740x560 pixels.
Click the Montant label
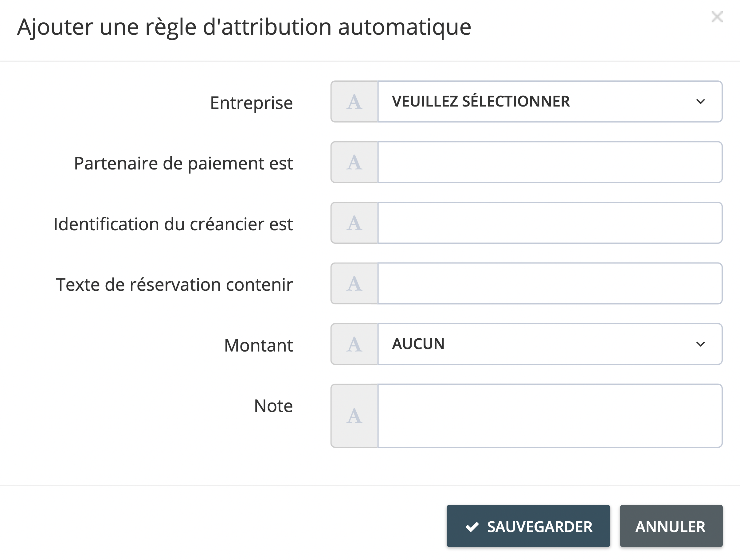258,345
